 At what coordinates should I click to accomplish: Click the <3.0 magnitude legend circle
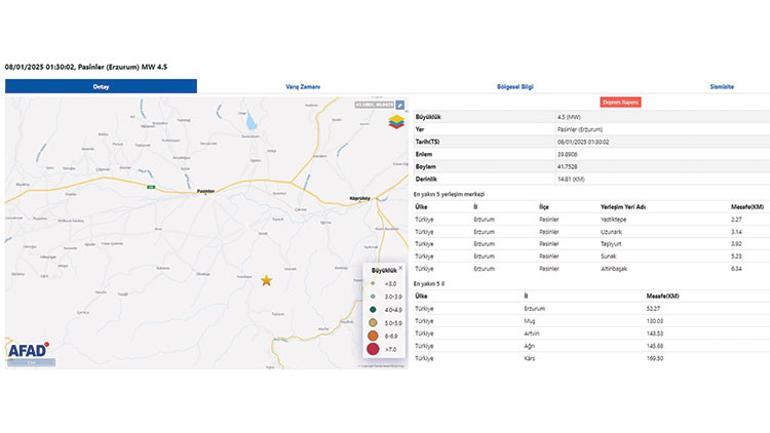coord(373,283)
